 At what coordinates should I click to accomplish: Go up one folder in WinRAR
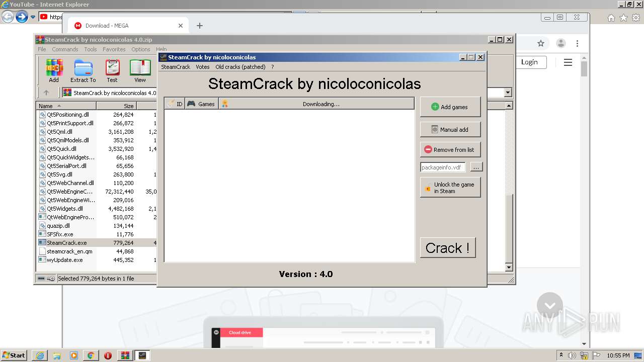click(46, 93)
